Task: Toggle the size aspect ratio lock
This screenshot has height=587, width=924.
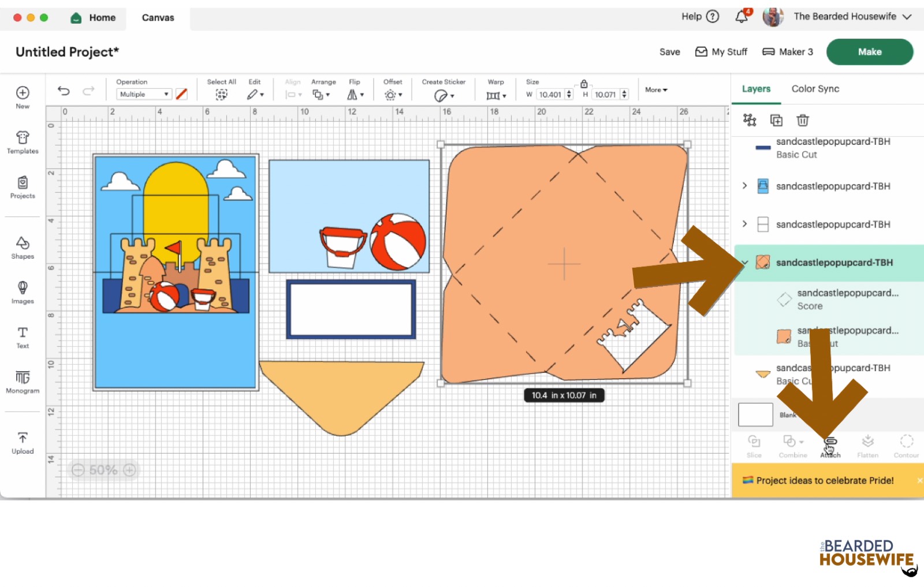Action: (x=584, y=84)
